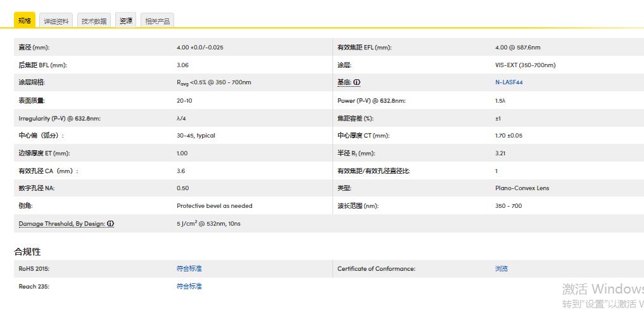This screenshot has height=310, width=644.
Task: Click the Protective bevel as needed value
Action: [214, 206]
